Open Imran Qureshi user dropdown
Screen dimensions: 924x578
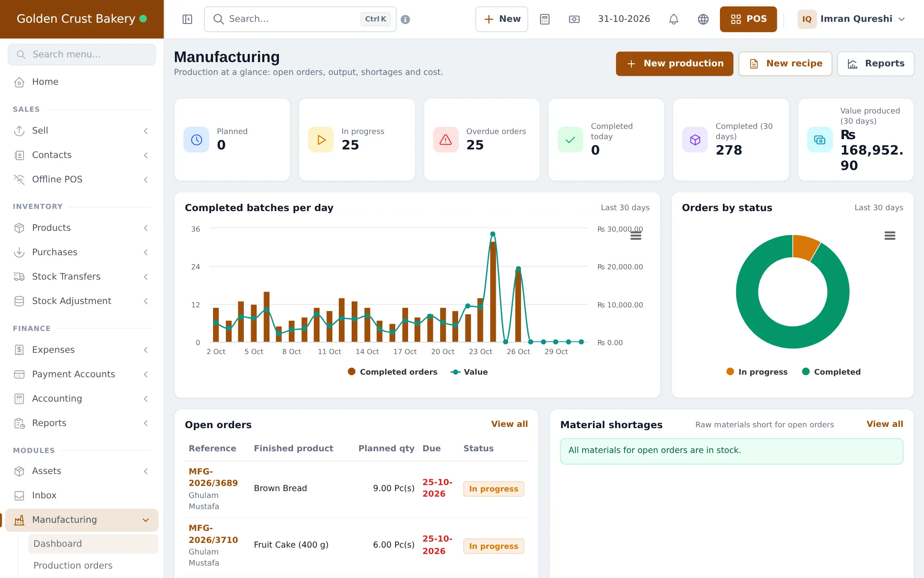(851, 19)
